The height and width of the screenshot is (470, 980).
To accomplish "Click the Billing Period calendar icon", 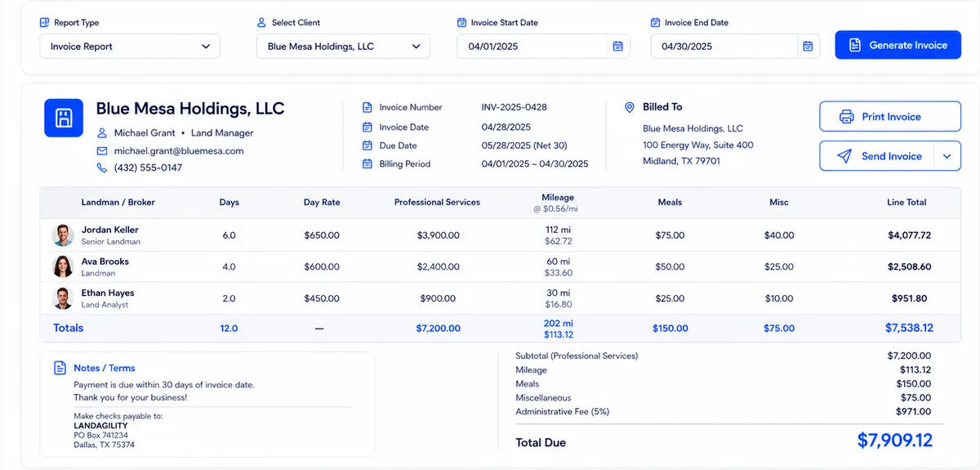I will 367,164.
